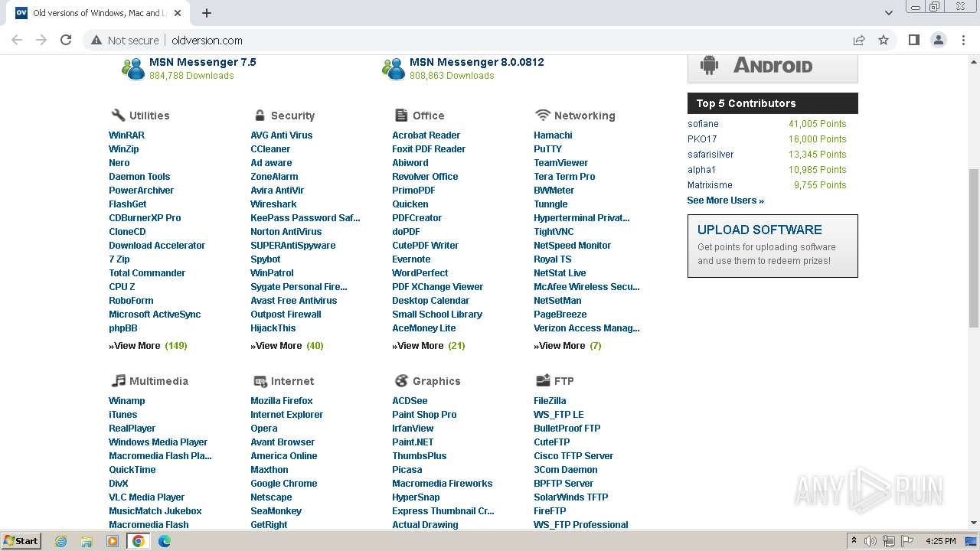Click the MSN Messenger 7.5 icon
This screenshot has width=980, height=551.
[133, 69]
